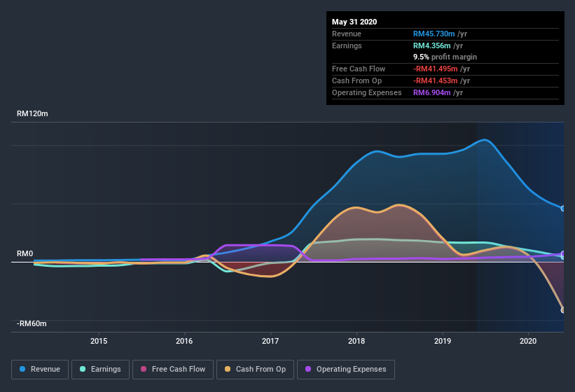Click the RM0 y-axis label
575x392 pixels.
coord(25,253)
